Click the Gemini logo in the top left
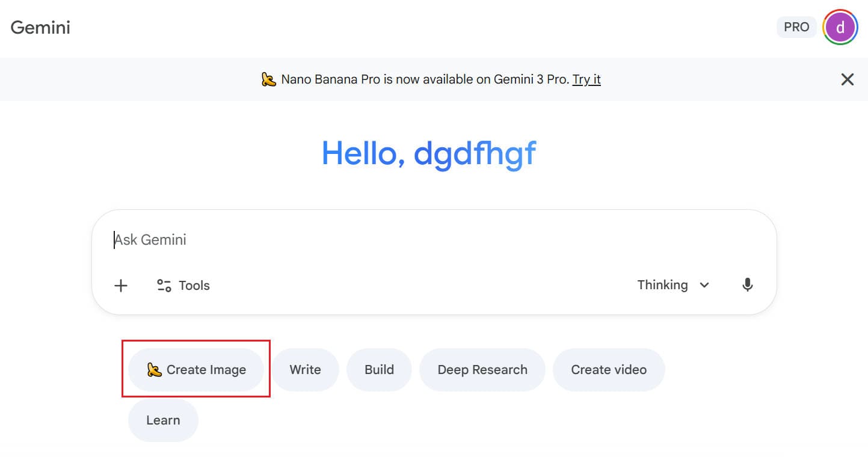868x457 pixels. tap(40, 27)
